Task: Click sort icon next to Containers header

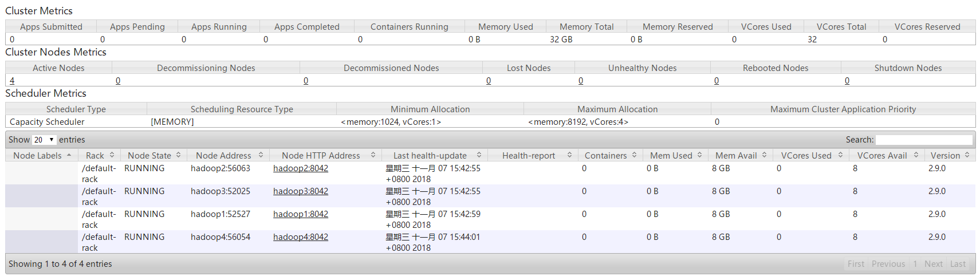Action: [x=635, y=155]
